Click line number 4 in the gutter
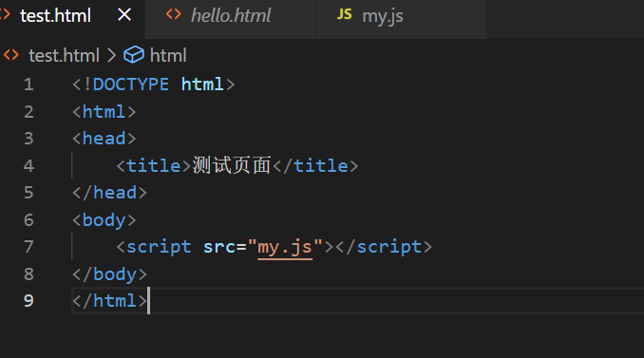The width and height of the screenshot is (644, 358). click(x=28, y=166)
